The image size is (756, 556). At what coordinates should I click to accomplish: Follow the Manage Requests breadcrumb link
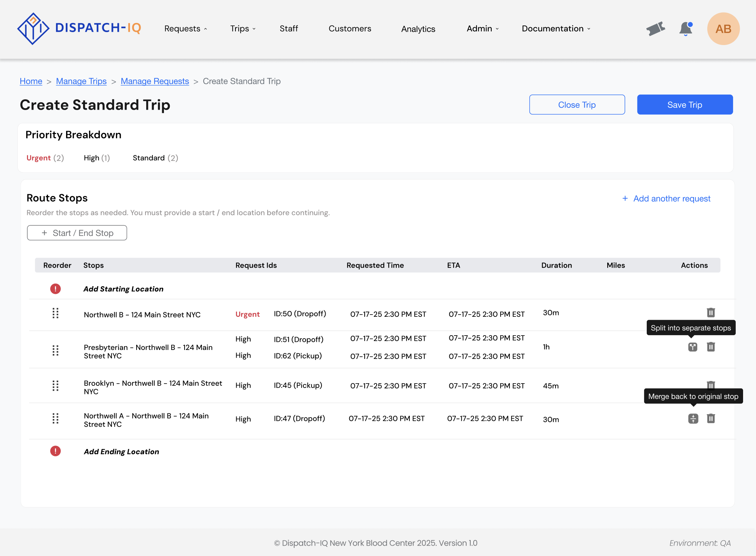(155, 81)
